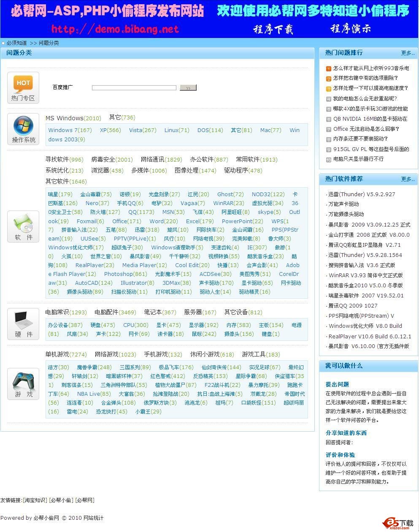Open the 程序演示 header link
The image size is (419, 532).
point(351,29)
